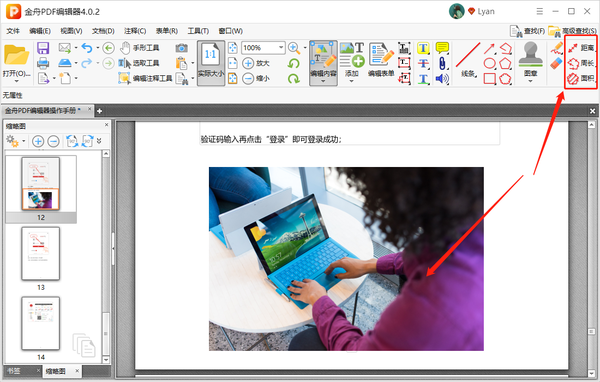The height and width of the screenshot is (382, 600).
Task: Click the print icon
Action: tap(43, 63)
